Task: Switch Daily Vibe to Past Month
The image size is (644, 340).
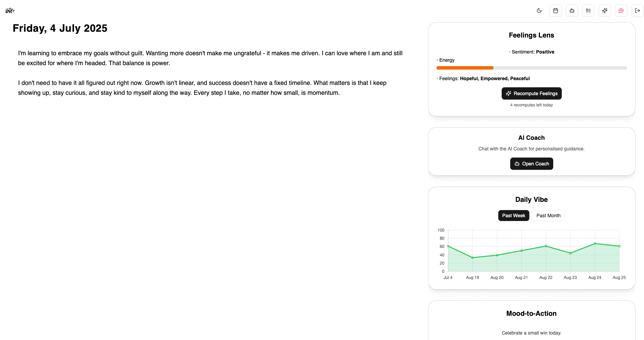Action: 548,216
